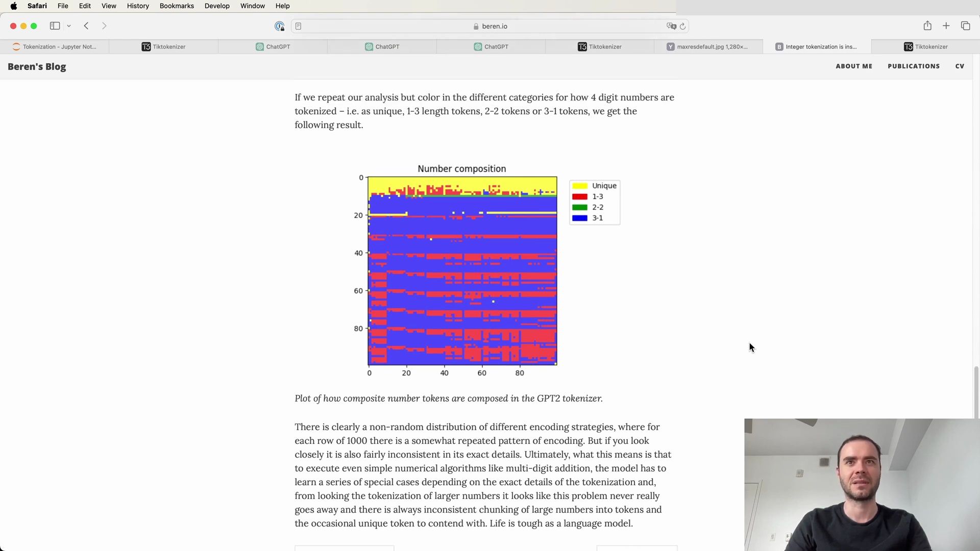
Task: Open the Apple menu
Action: (14, 6)
